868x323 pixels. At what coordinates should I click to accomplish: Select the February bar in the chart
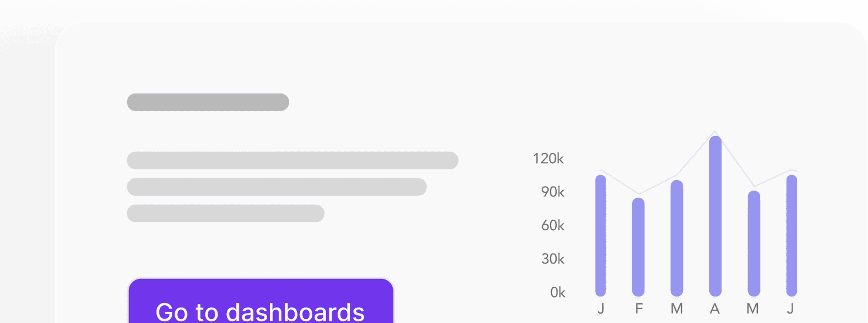tap(638, 247)
